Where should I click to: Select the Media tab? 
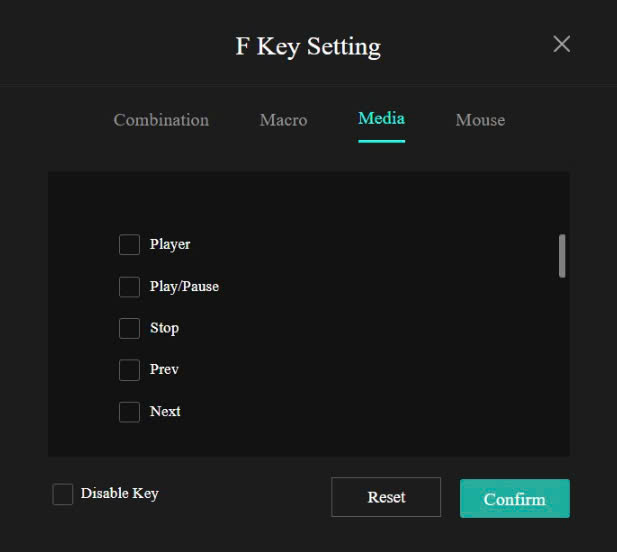click(x=381, y=119)
